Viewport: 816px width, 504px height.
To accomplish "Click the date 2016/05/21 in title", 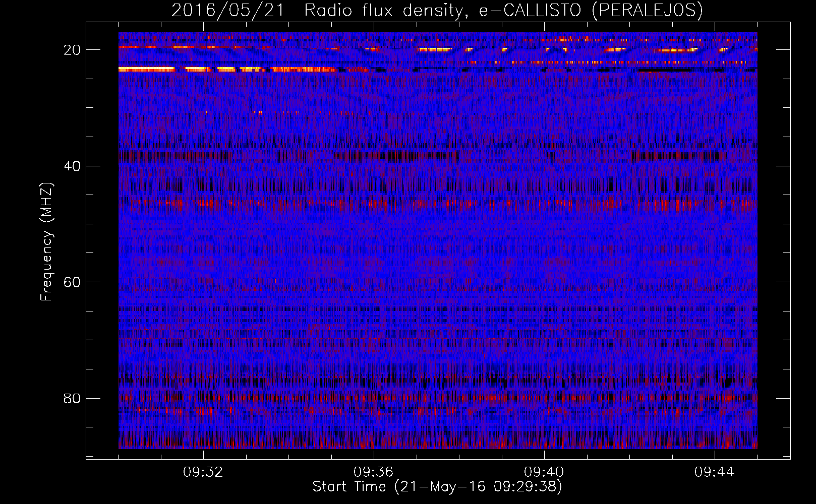I will 228,11.
